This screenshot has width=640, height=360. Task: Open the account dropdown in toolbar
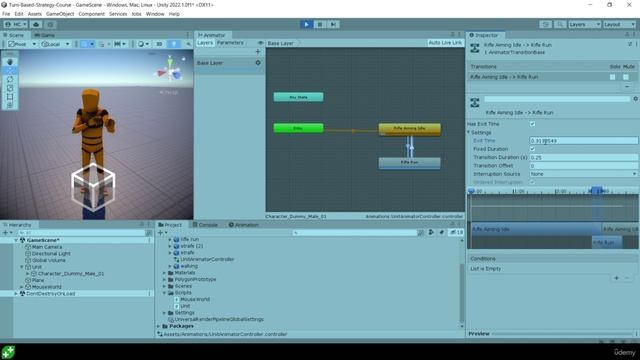[x=16, y=24]
